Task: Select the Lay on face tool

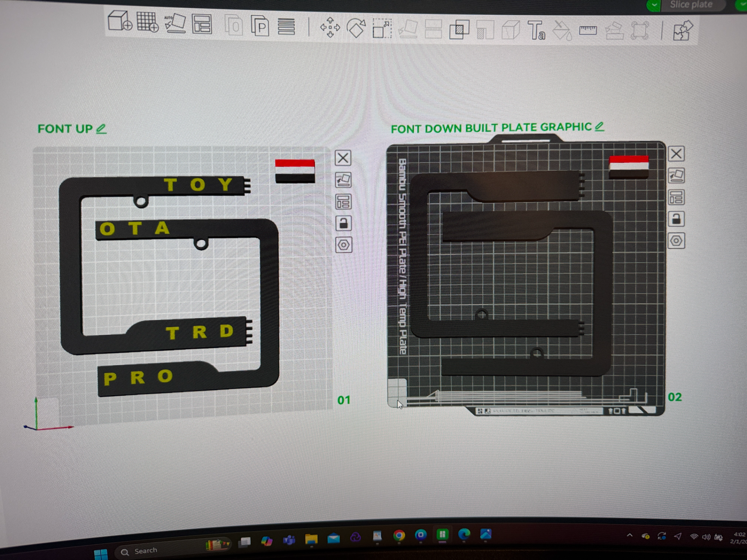Action: coord(408,30)
